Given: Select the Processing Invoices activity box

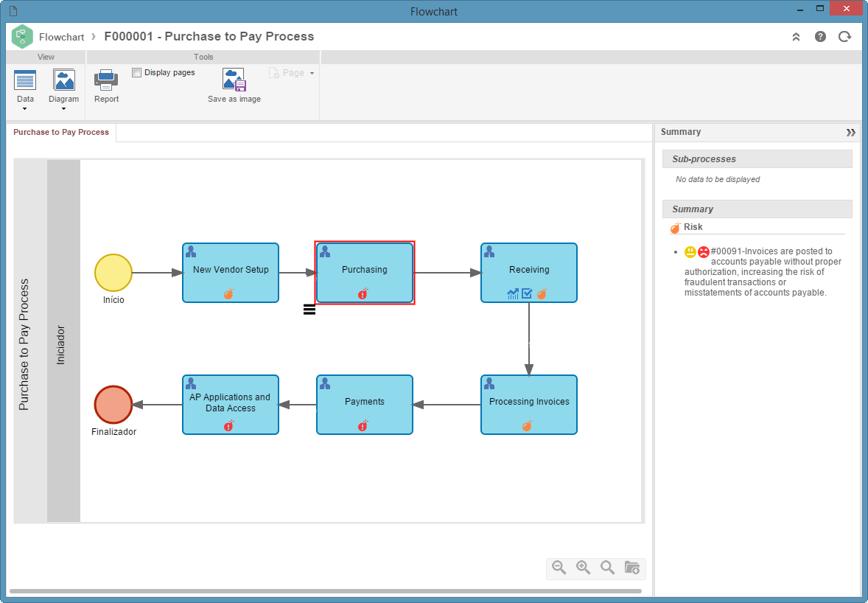Looking at the screenshot, I should [529, 405].
